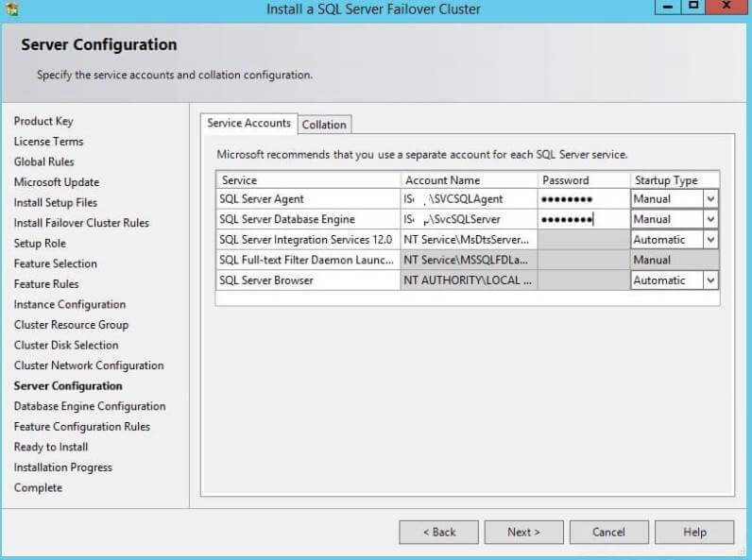Image resolution: width=752 pixels, height=560 pixels.
Task: Minimize the setup window
Action: coord(668,7)
